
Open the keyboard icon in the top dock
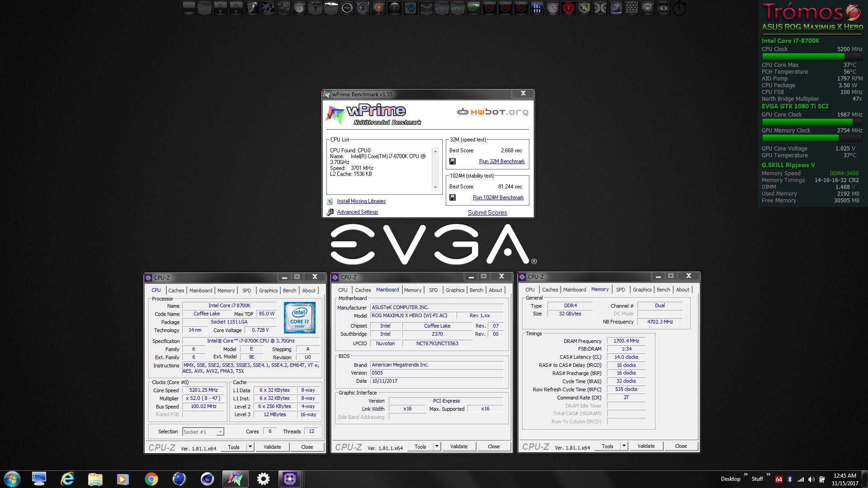(x=631, y=8)
